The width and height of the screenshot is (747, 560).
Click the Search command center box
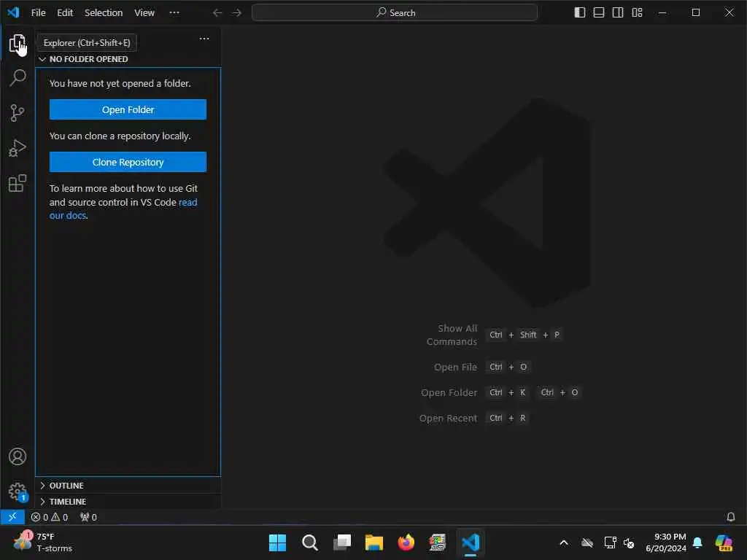tap(395, 13)
